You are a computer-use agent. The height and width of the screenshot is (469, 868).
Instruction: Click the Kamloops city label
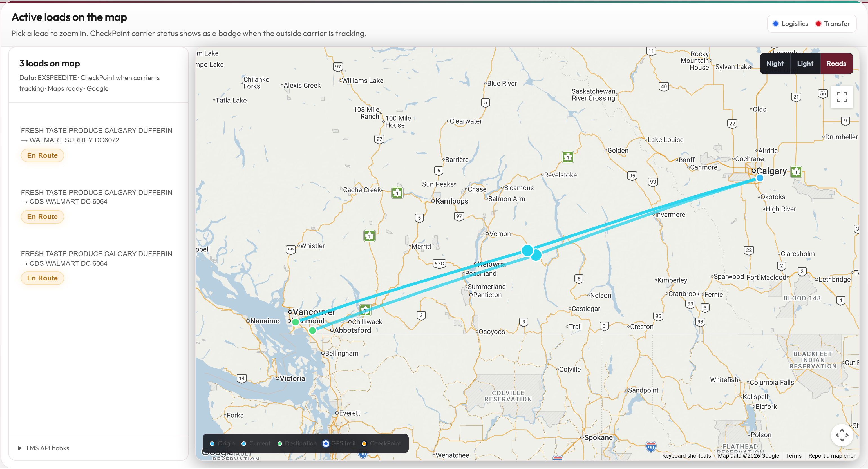coord(451,201)
